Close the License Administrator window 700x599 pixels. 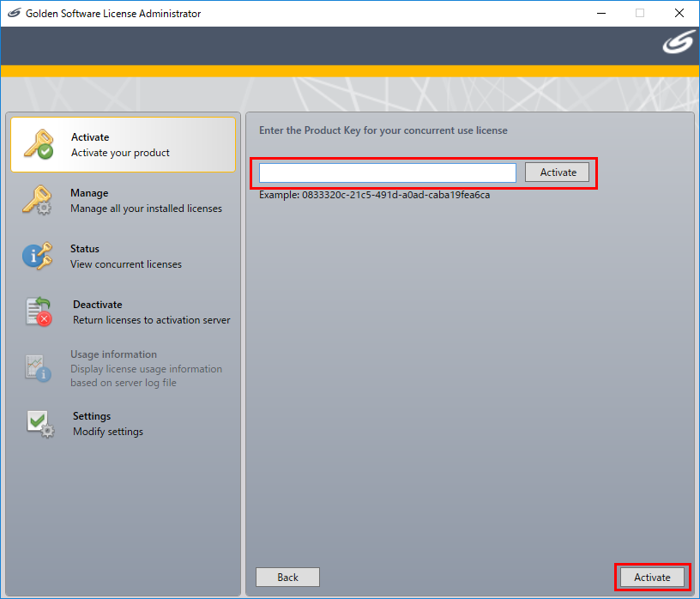tap(679, 13)
